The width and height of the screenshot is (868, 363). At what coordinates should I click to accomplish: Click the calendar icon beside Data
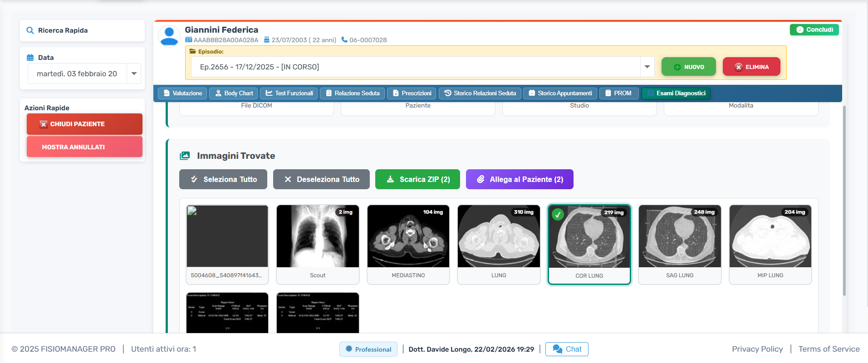[30, 58]
